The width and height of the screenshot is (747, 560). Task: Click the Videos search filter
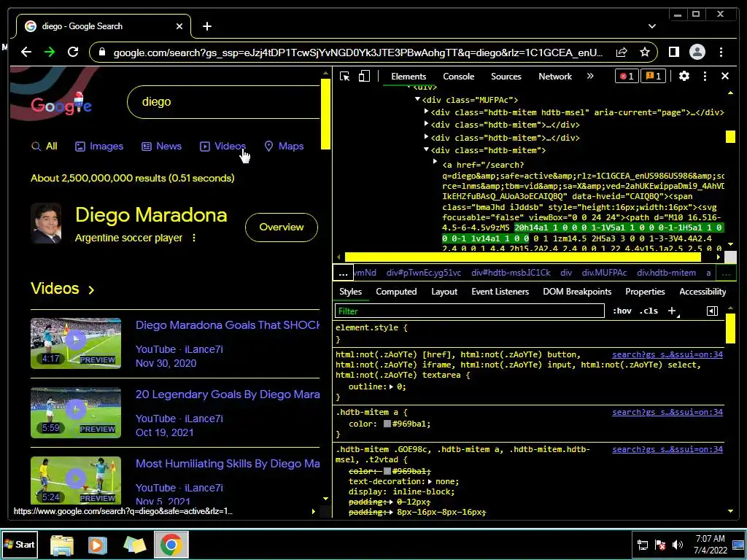point(222,146)
